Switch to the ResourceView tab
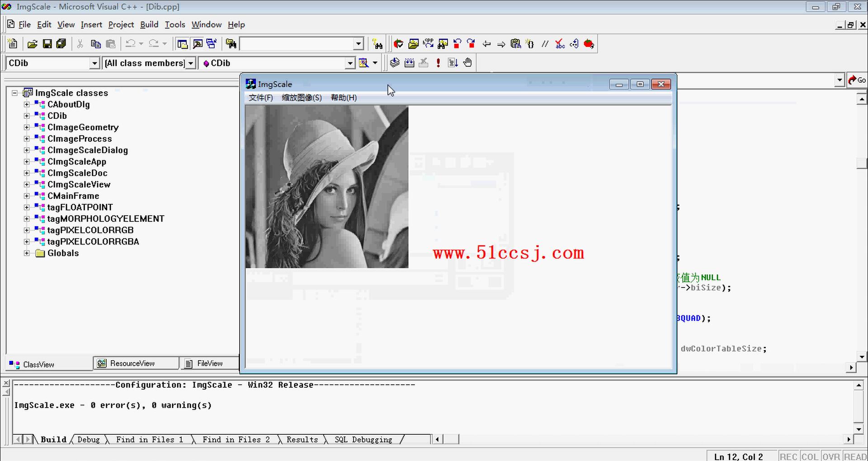 pyautogui.click(x=136, y=363)
